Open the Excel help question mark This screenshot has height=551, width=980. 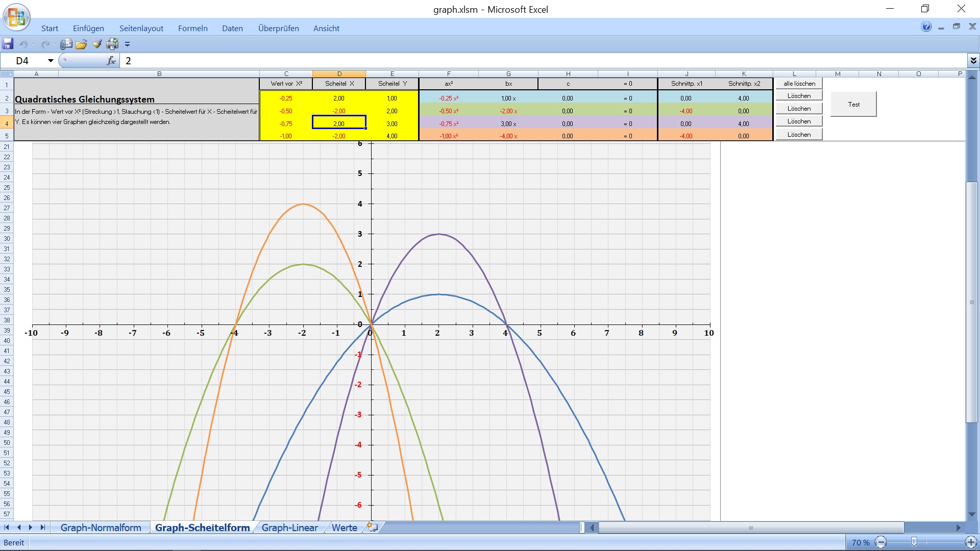pyautogui.click(x=926, y=27)
